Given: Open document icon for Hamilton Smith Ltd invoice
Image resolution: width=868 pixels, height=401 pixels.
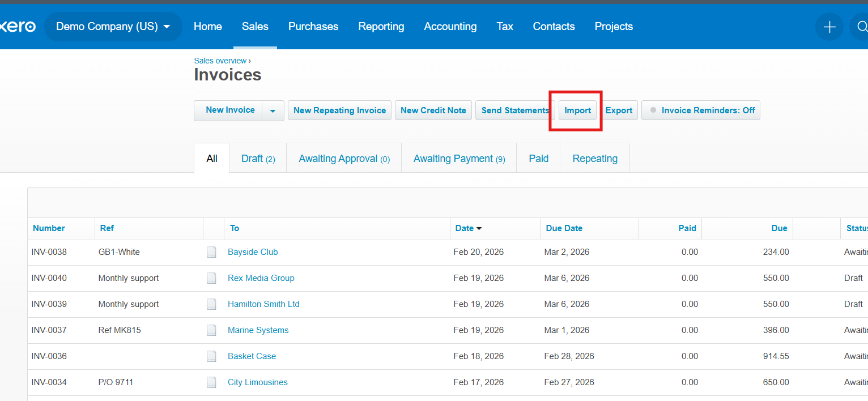Looking at the screenshot, I should 211,304.
